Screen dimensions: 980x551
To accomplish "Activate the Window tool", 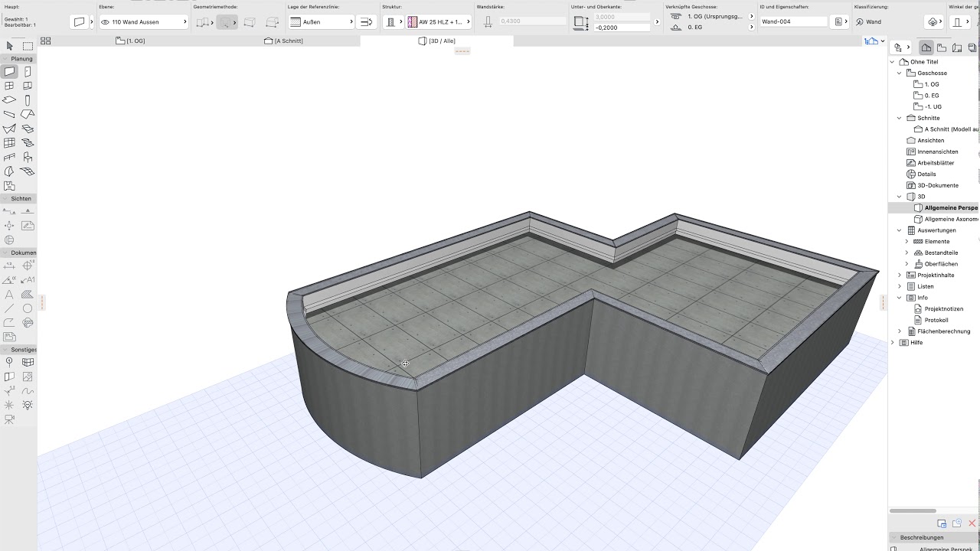I will coord(9,86).
